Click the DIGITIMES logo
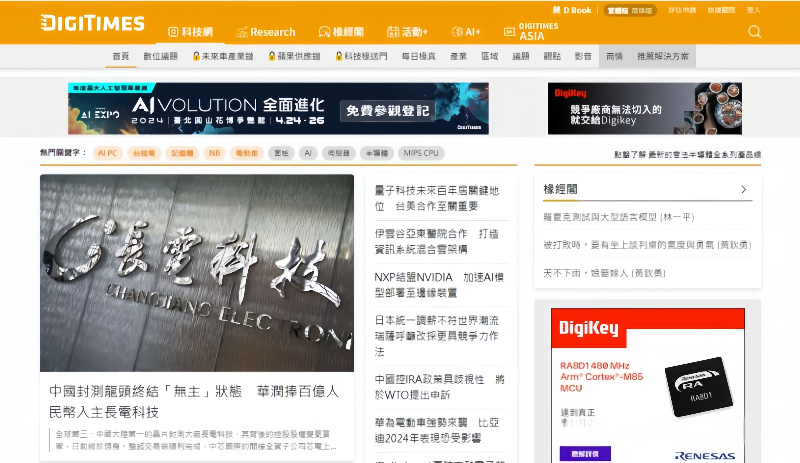Image resolution: width=800 pixels, height=463 pixels. click(x=92, y=23)
